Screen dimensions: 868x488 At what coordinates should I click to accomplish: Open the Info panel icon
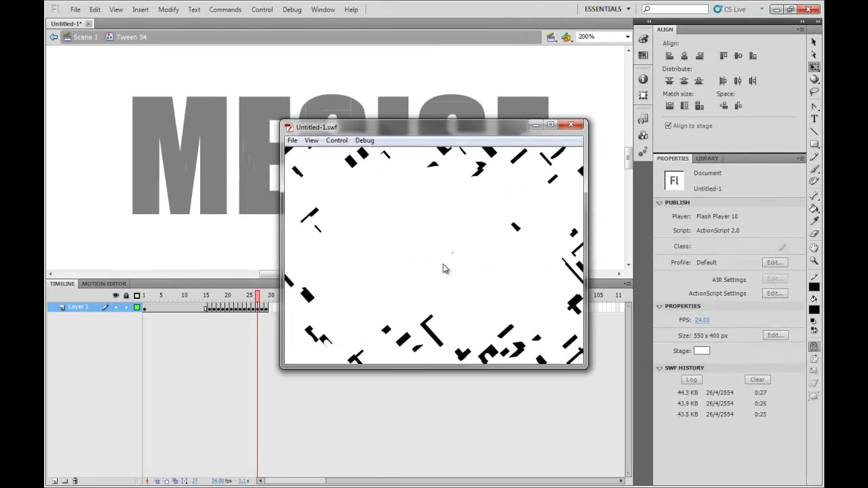643,79
